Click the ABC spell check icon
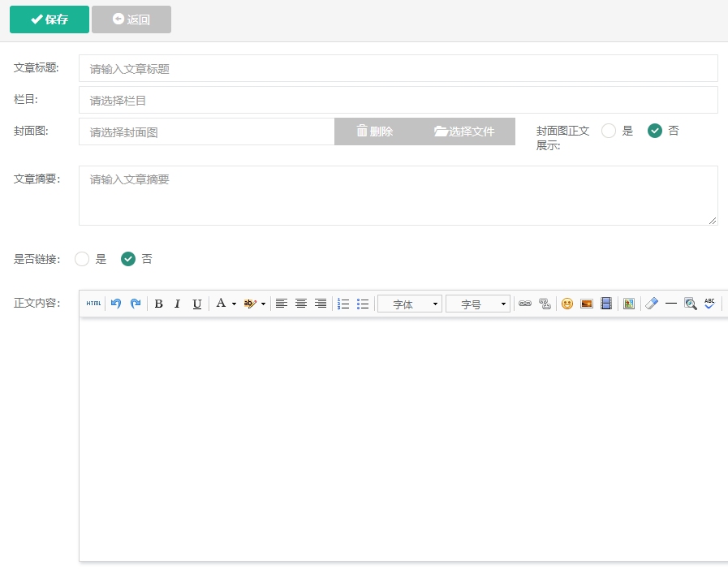 pyautogui.click(x=709, y=304)
